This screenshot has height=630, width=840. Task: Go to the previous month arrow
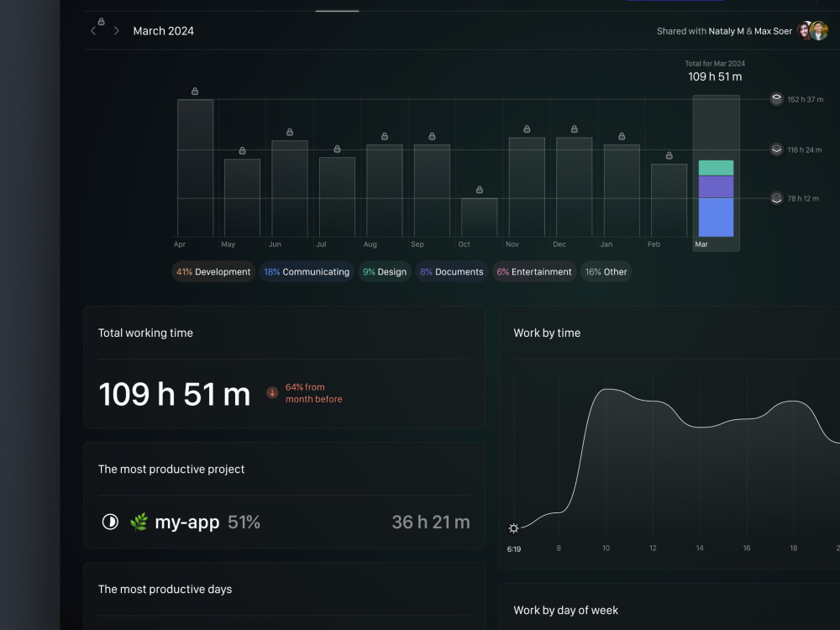click(93, 31)
